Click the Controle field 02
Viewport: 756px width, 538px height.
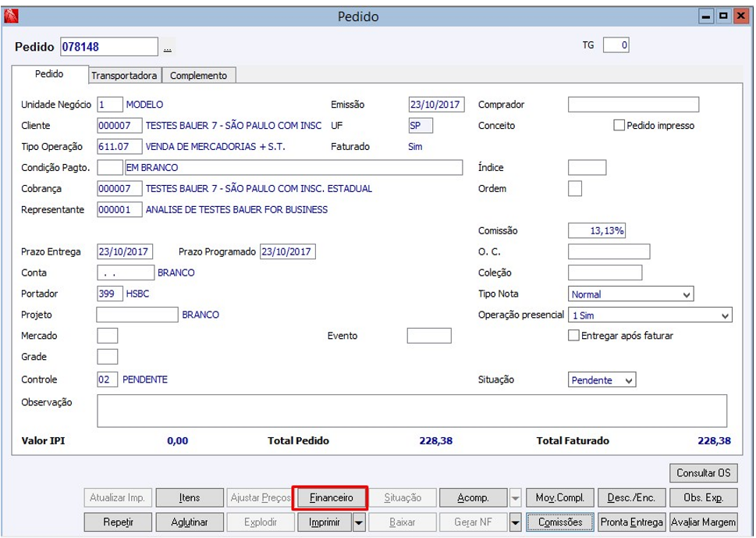pos(107,379)
